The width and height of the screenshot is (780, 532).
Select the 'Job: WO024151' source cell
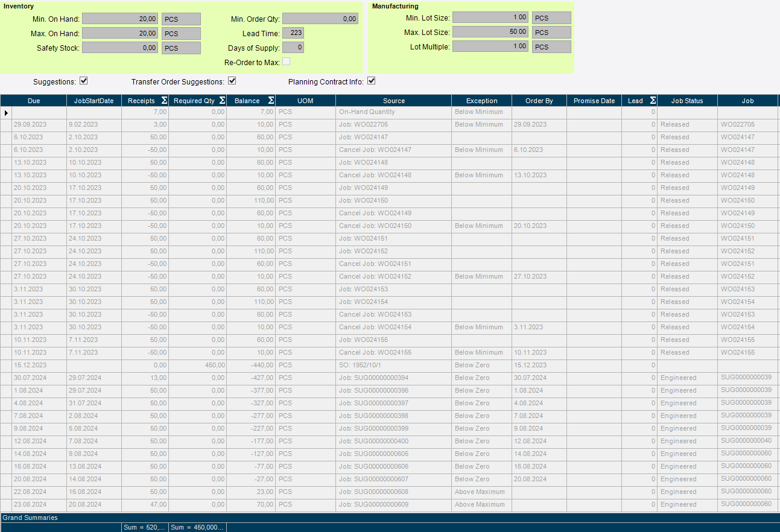tap(394, 239)
